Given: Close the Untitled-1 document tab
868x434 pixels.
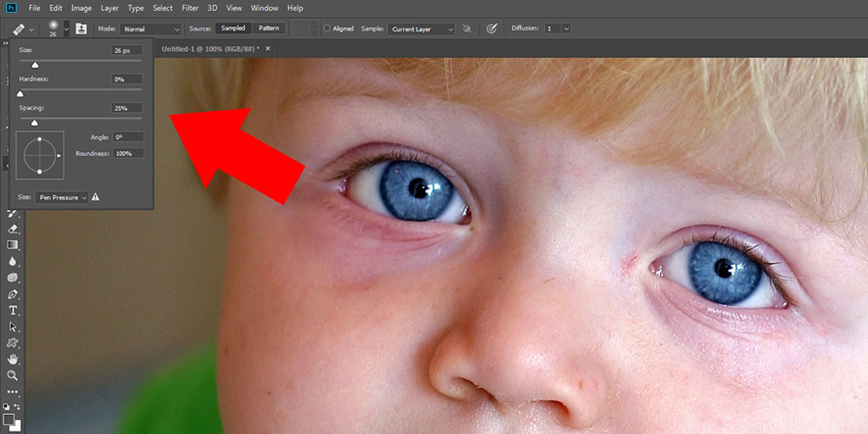Looking at the screenshot, I should [x=268, y=49].
